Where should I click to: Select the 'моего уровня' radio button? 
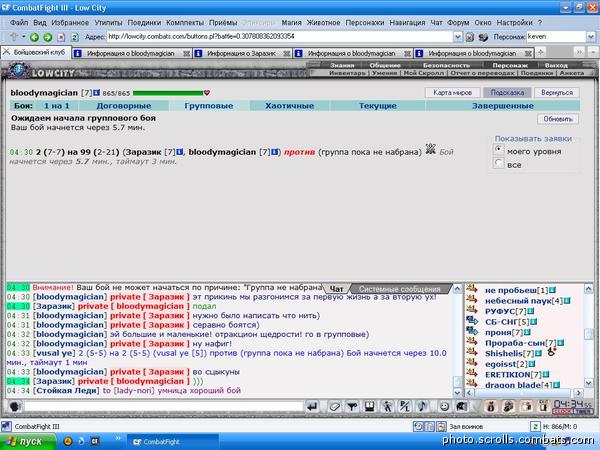click(499, 149)
